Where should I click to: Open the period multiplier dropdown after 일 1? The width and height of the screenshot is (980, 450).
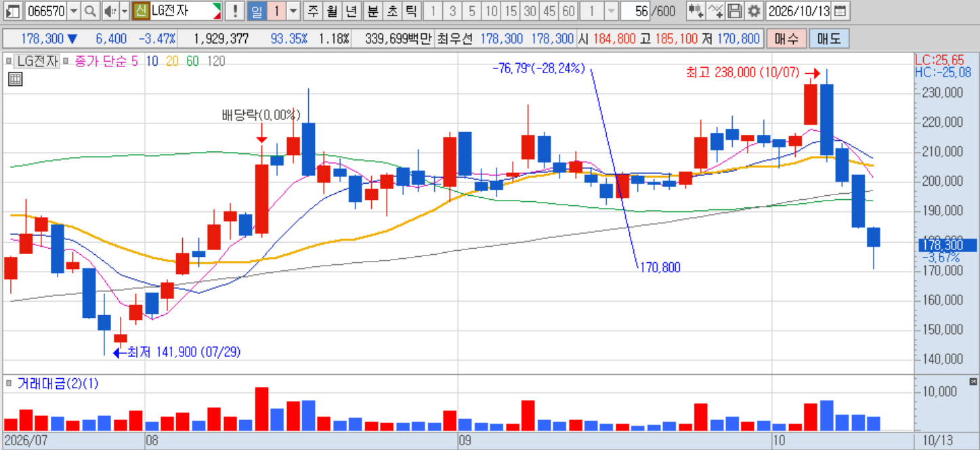(x=293, y=11)
